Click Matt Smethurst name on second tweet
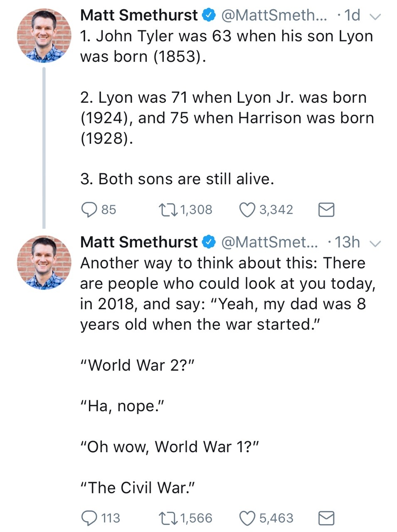 click(138, 242)
